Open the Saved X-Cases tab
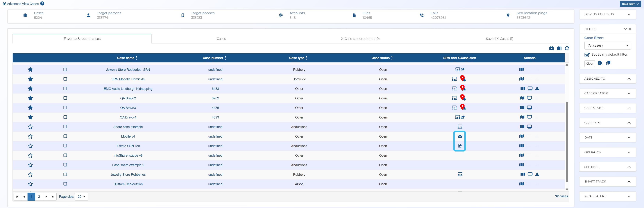The width and height of the screenshot is (644, 208). point(499,39)
